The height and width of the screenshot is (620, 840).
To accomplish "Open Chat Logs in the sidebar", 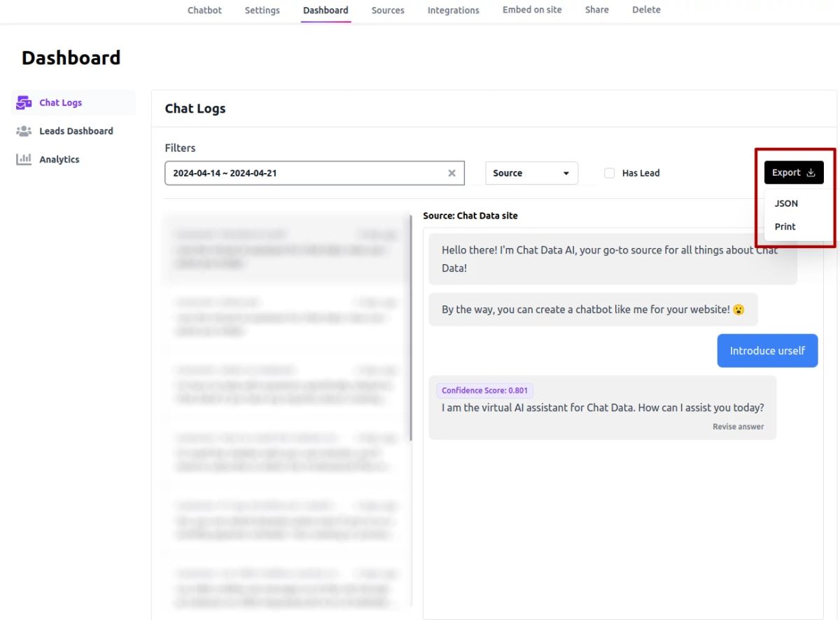I will 75,102.
